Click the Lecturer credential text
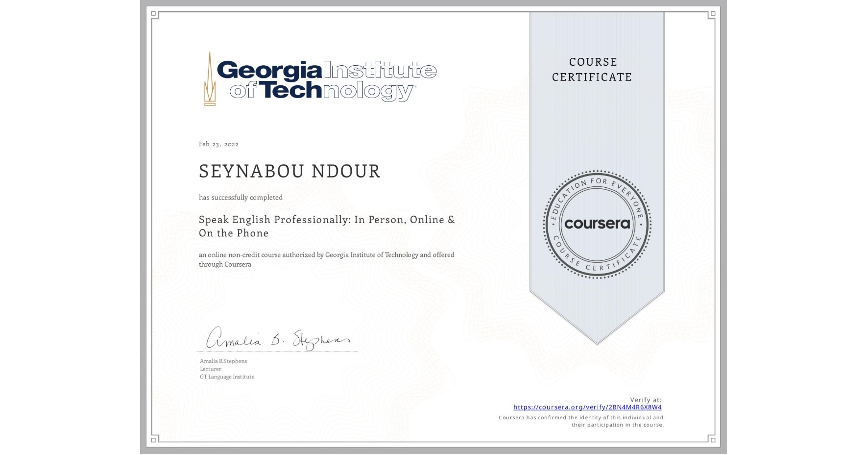 210,369
